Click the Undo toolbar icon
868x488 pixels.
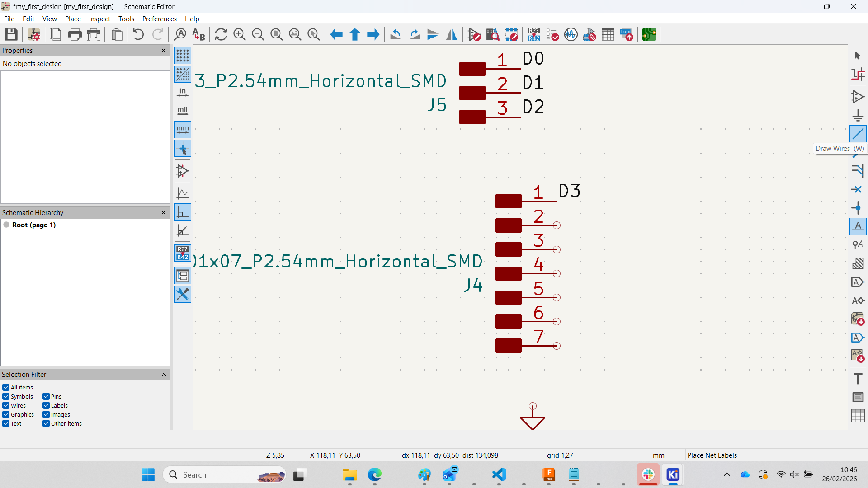138,34
